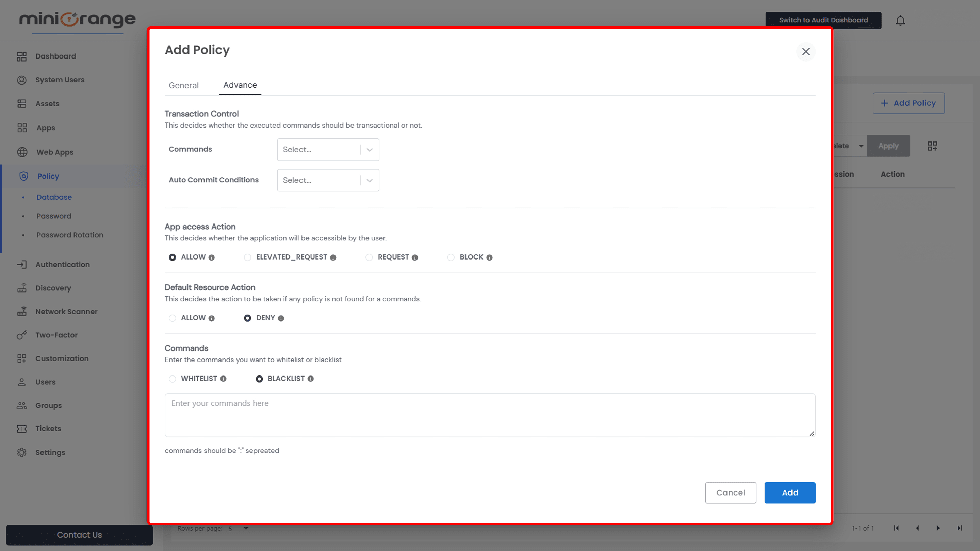Click the Settings gear icon
This screenshot has height=551, width=980.
22,452
